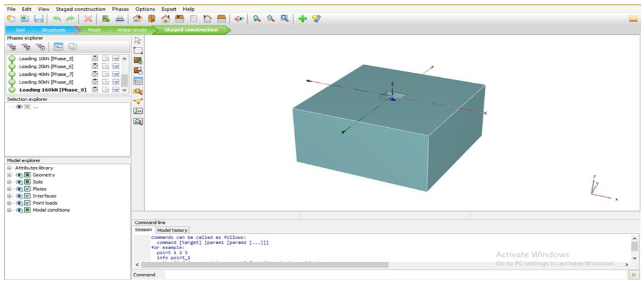Toggle the Plates checkbox in Model explorer
The image size is (644, 284).
pos(27,189)
